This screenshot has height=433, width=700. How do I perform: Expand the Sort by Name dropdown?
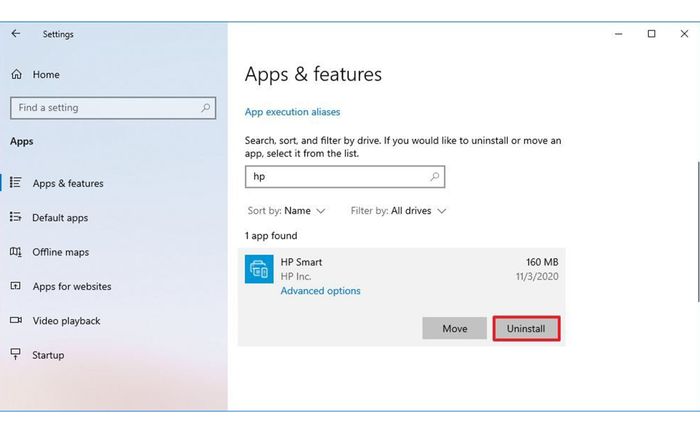click(x=286, y=211)
